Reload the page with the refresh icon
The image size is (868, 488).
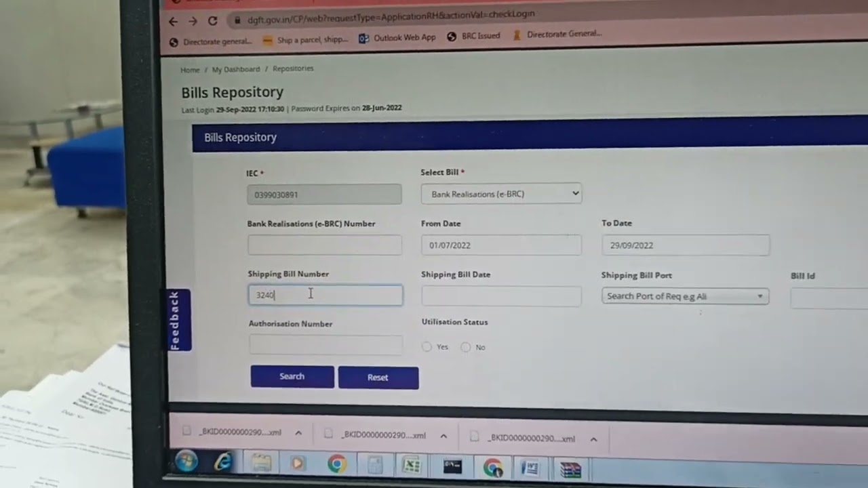coord(212,21)
